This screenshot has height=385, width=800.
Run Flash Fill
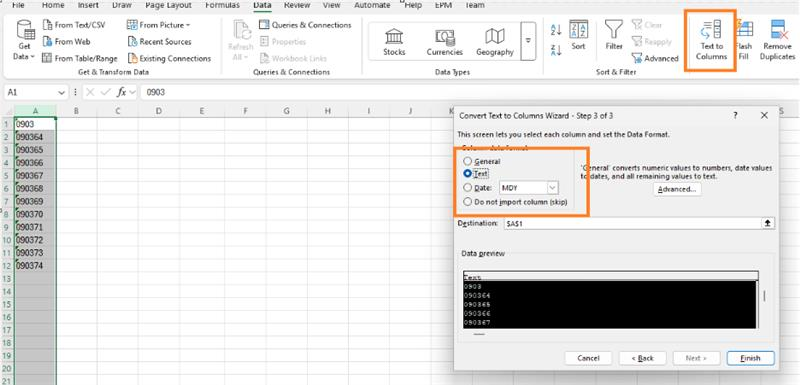point(744,41)
